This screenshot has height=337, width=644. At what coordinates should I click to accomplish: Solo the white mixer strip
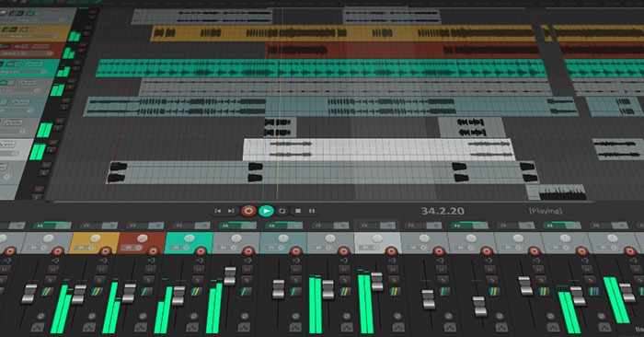coord(394,280)
